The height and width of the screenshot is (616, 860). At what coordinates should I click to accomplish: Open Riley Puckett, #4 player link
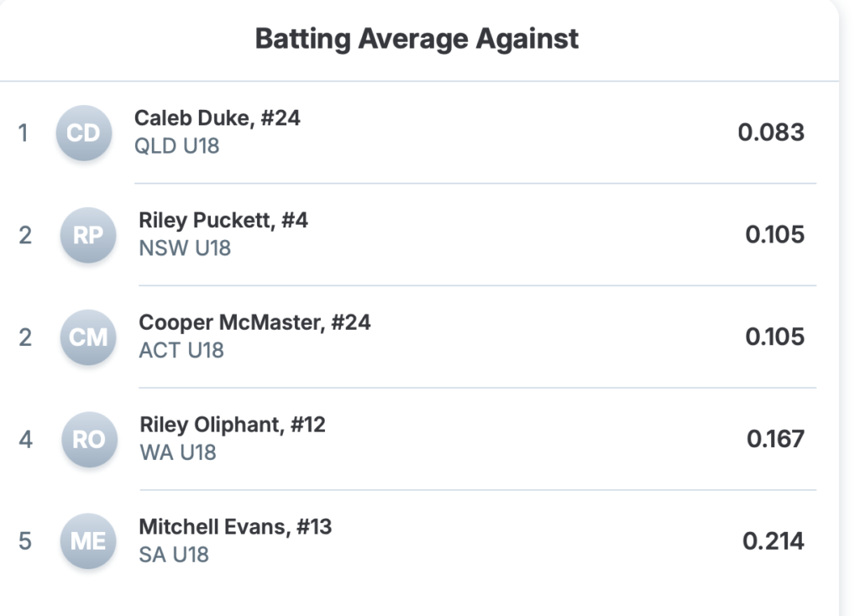click(223, 221)
